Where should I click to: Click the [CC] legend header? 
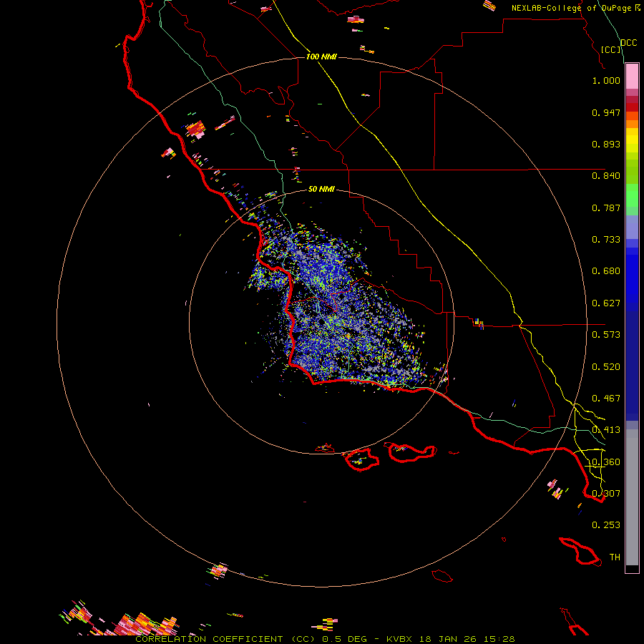[x=610, y=49]
